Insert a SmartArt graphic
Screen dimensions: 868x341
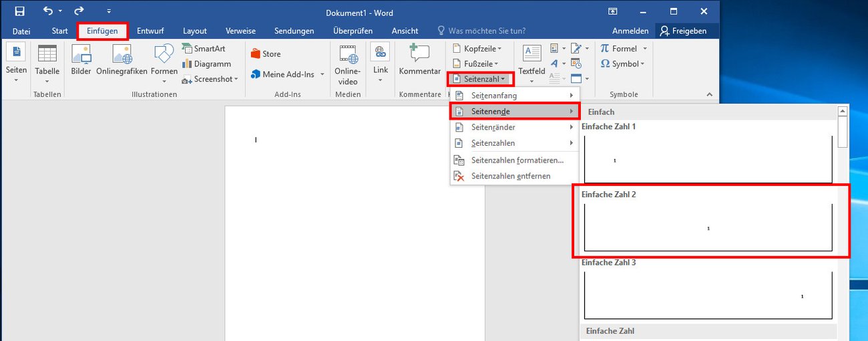(x=206, y=49)
